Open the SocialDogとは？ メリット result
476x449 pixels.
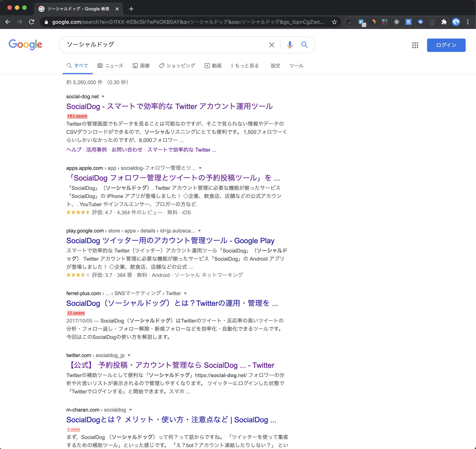click(171, 420)
